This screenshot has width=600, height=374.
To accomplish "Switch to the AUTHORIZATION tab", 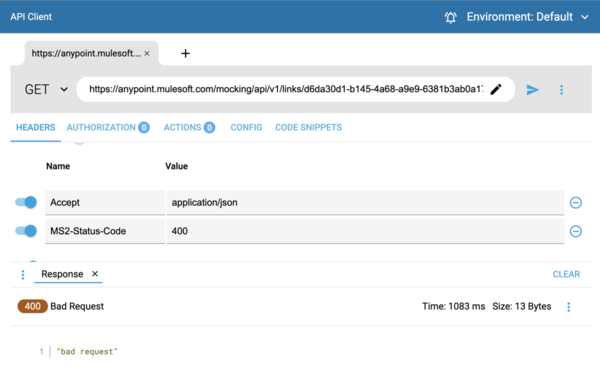I will tap(108, 127).
